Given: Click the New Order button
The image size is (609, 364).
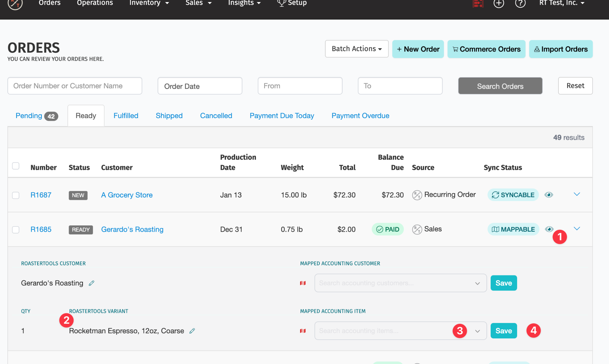Looking at the screenshot, I should pos(418,49).
